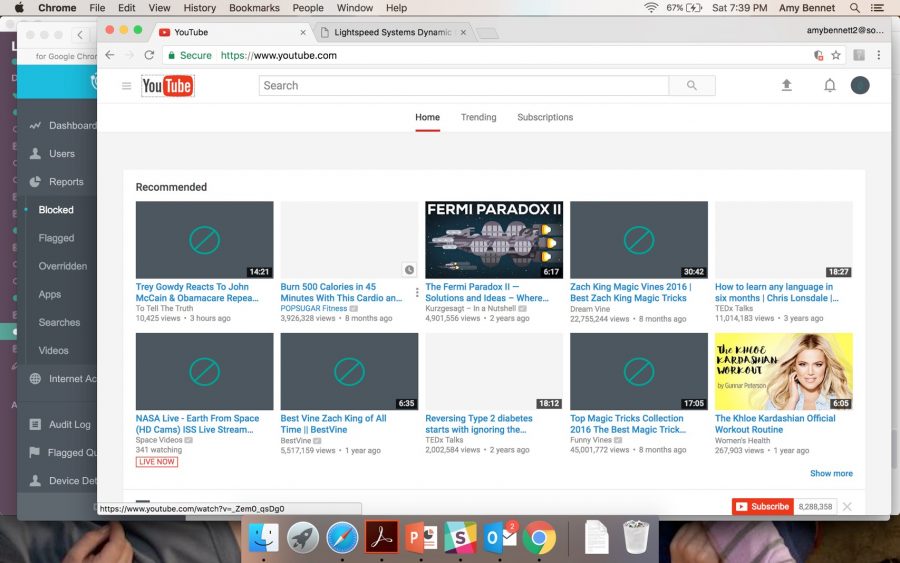
Task: Open Outlook from the Dock
Action: click(501, 538)
